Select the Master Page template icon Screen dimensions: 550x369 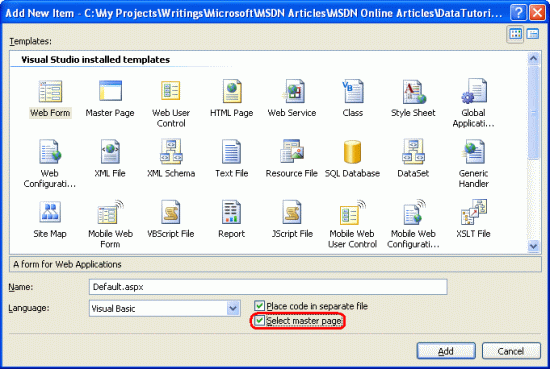click(110, 91)
